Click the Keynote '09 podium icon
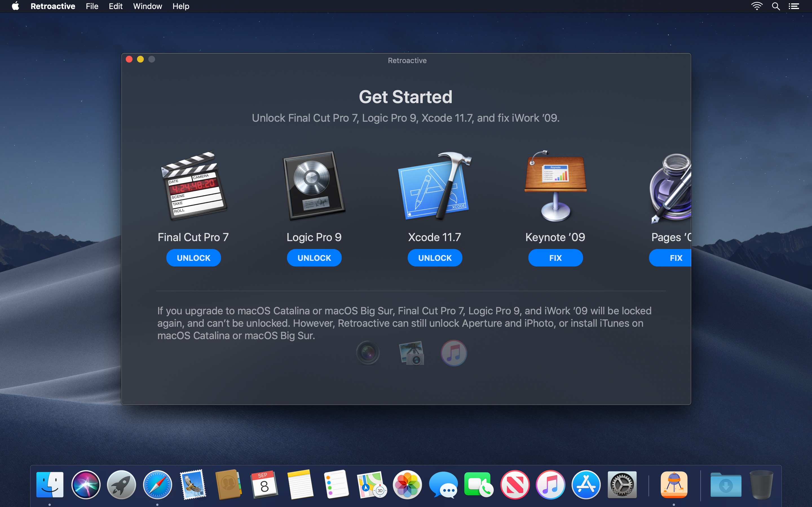Viewport: 812px width, 507px height. pyautogui.click(x=555, y=186)
